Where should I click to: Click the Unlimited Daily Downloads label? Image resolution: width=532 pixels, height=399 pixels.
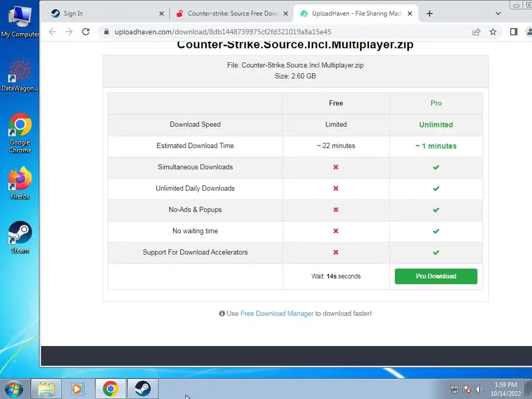pyautogui.click(x=195, y=188)
